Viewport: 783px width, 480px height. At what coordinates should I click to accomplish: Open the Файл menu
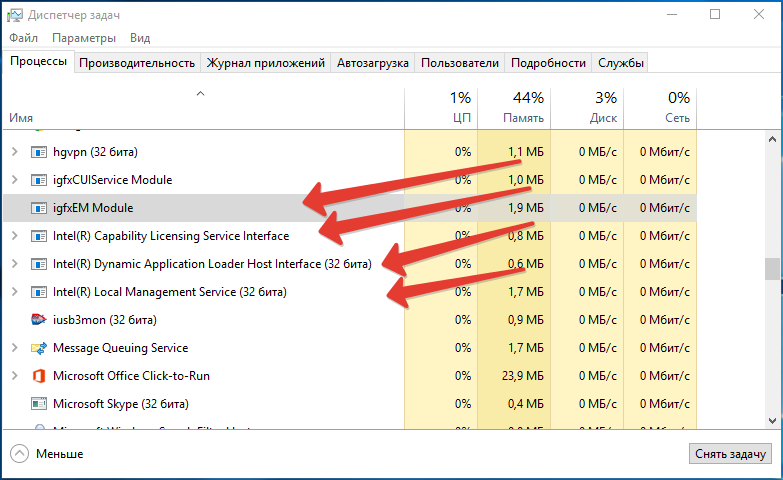23,38
